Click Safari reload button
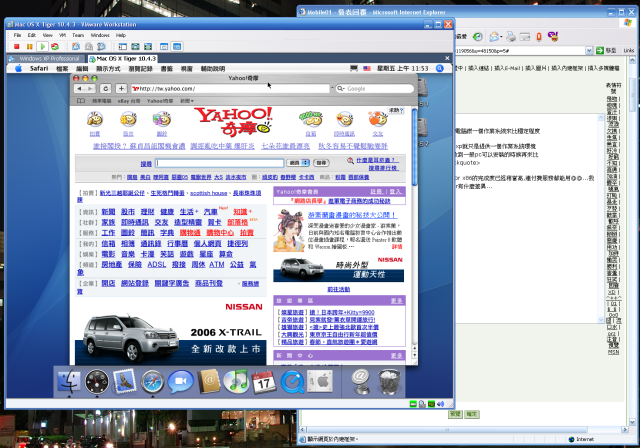 106,89
